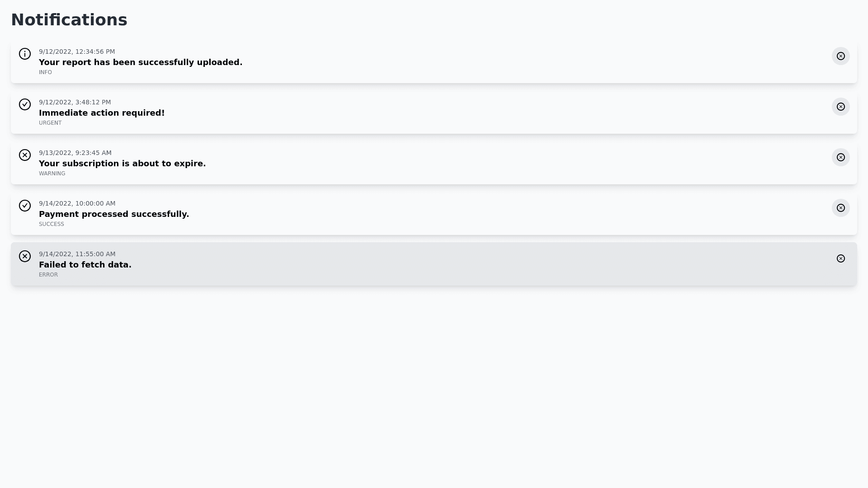Click the 9/14/2022, 10:00:00 AM timestamp
868x488 pixels.
pos(77,203)
